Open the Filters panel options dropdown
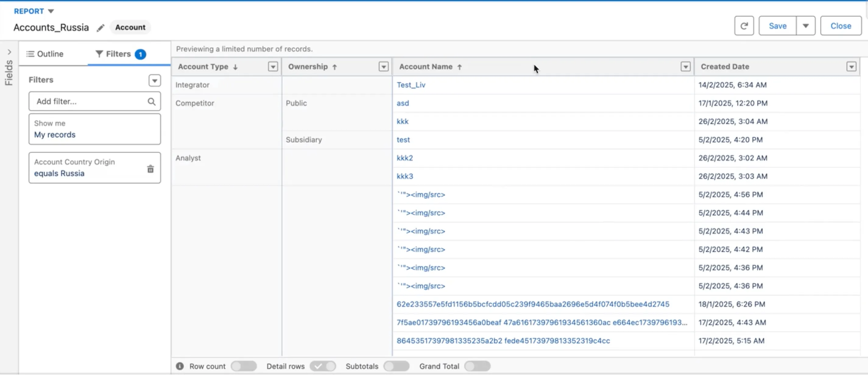 155,80
